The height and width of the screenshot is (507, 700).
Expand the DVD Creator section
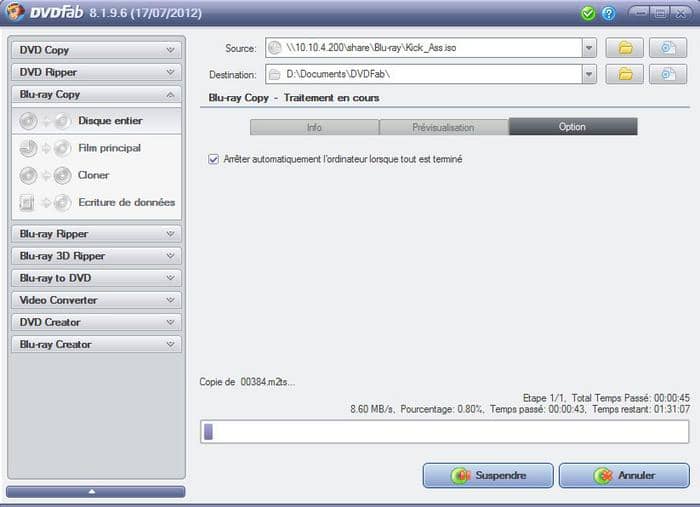pos(96,322)
